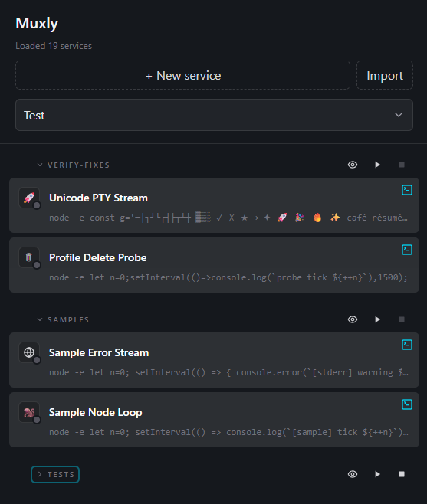Screen dimensions: 427x504
Task: Open terminal for Sample Node Loop
Action: (407, 404)
